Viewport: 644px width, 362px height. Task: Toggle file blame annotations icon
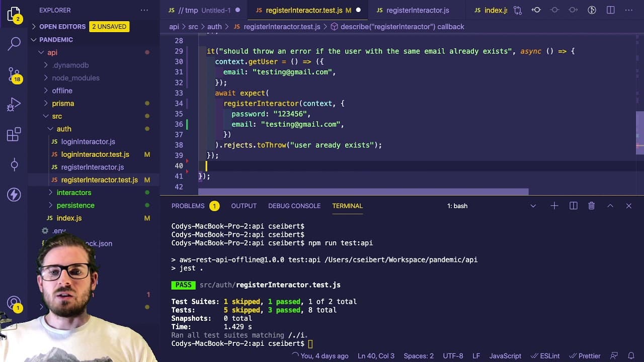coord(592,10)
